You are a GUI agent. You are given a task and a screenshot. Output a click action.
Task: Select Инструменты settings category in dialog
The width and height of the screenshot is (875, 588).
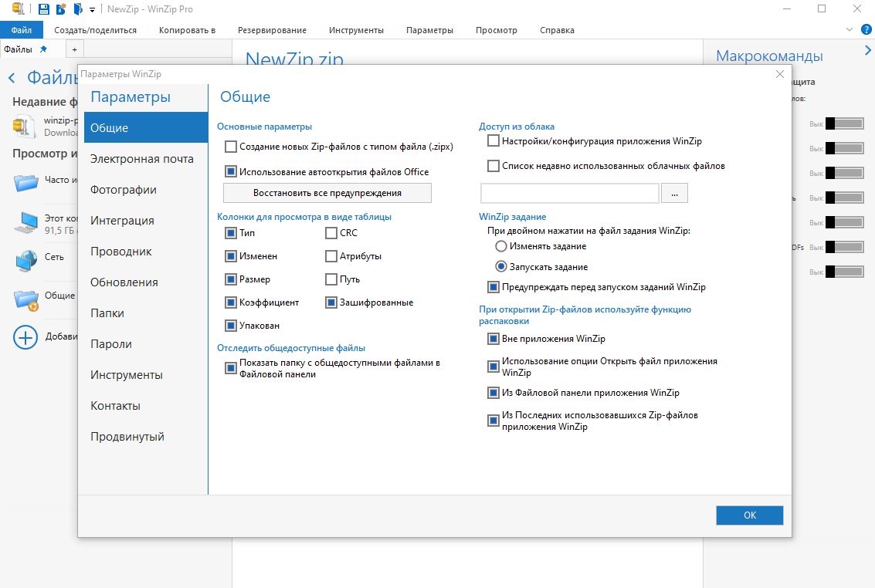[x=146, y=375]
